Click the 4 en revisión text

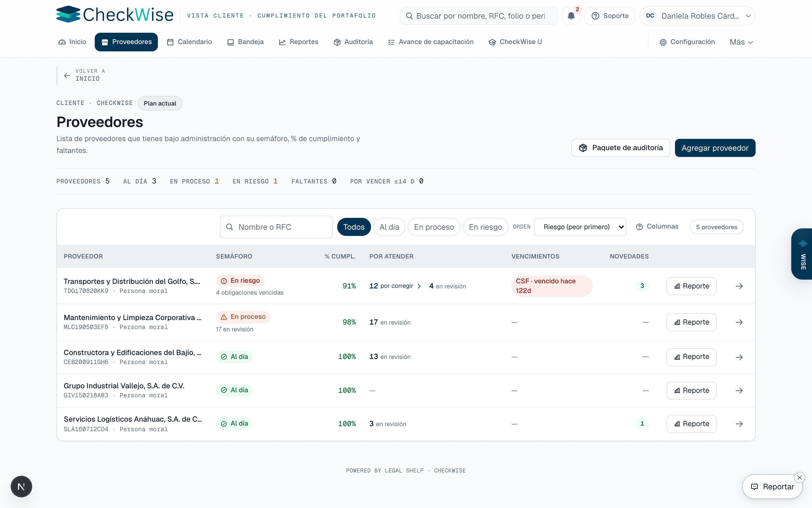click(x=448, y=286)
